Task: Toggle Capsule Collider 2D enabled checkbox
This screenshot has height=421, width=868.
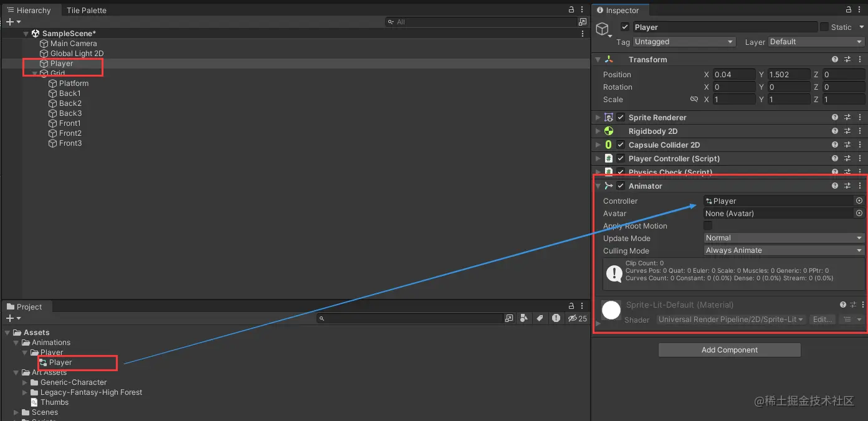Action: [x=621, y=145]
